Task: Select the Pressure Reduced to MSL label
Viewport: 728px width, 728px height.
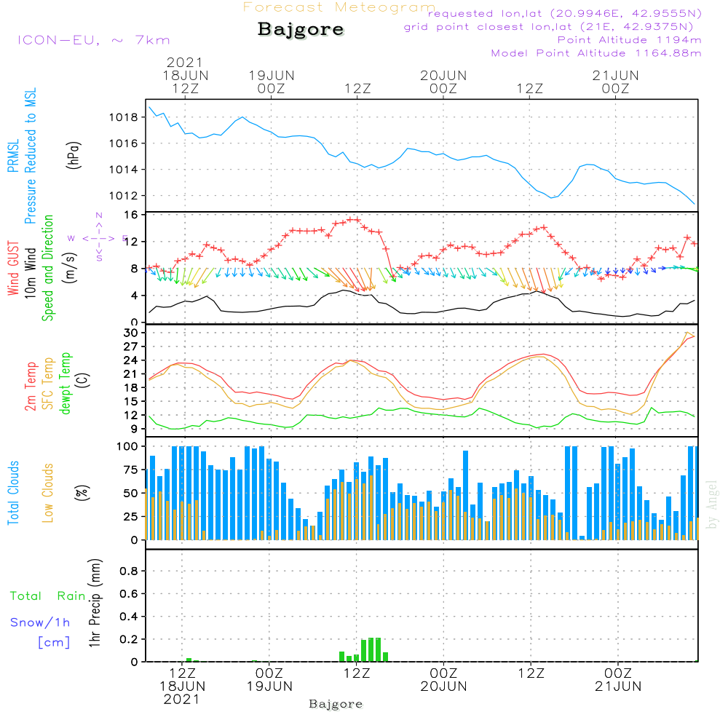Action: pyautogui.click(x=31, y=156)
